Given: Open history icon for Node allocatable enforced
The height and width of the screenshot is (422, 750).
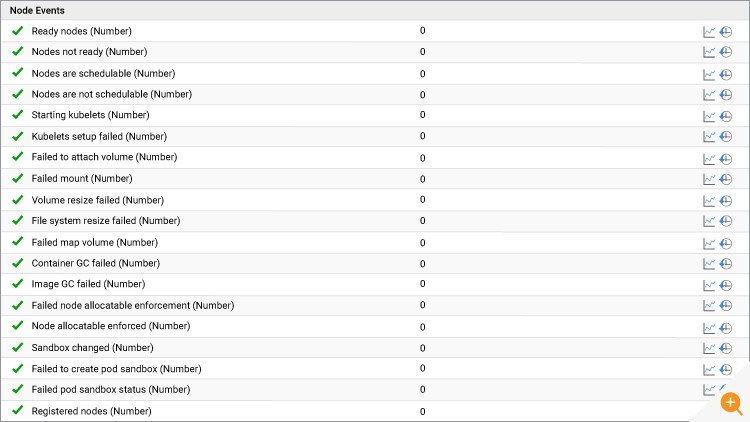Looking at the screenshot, I should 726,328.
